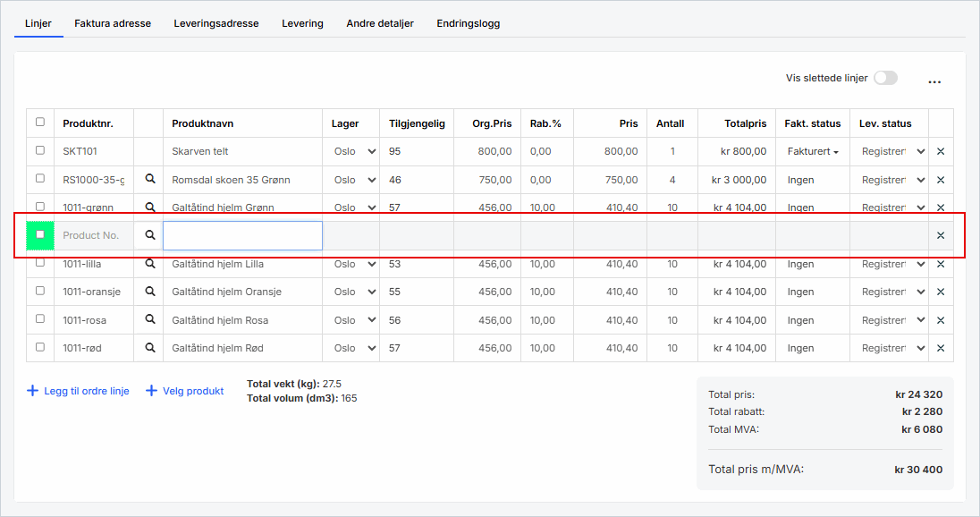The image size is (980, 517).
Task: Expand Fakturert status dropdown for SKT101
Action: [813, 152]
